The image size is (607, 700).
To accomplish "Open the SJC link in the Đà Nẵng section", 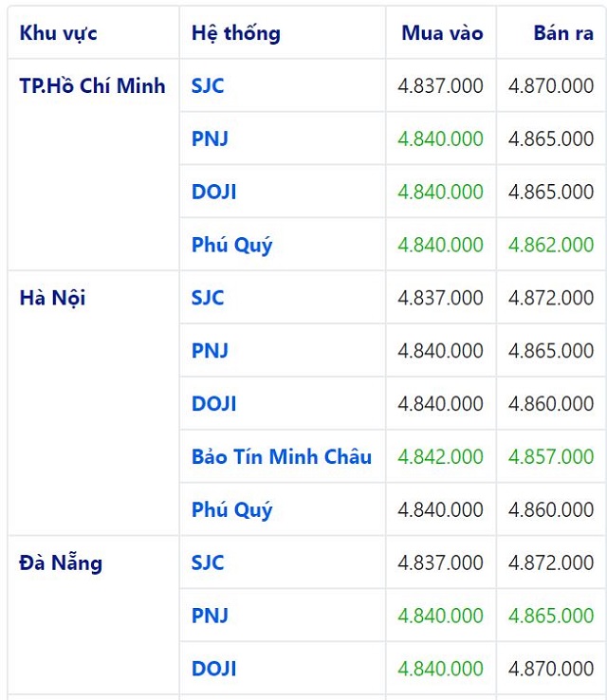I will (x=208, y=563).
